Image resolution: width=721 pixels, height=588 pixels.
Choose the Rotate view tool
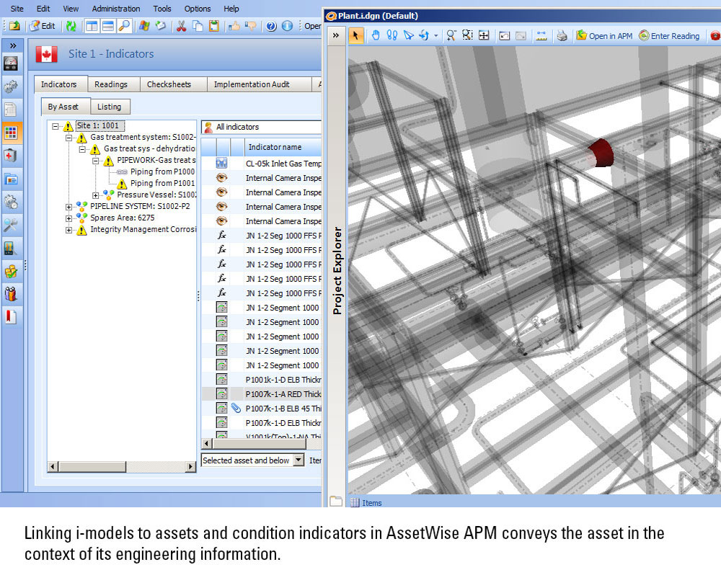pos(424,35)
